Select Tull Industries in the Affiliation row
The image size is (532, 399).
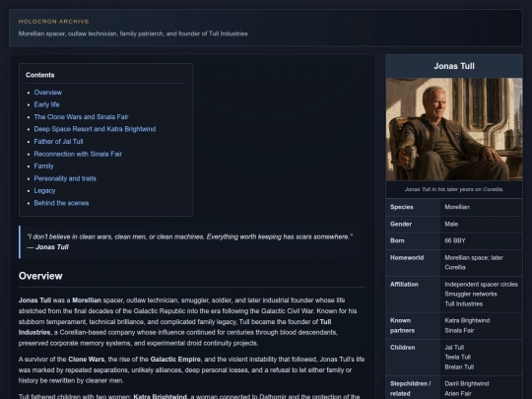463,304
